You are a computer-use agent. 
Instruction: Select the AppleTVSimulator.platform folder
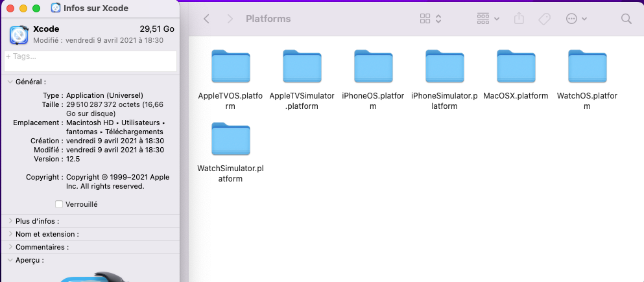[302, 67]
